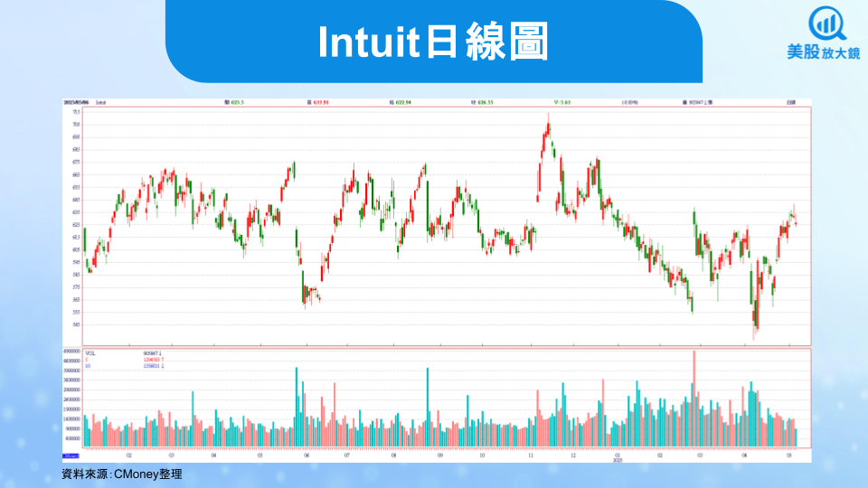This screenshot has height=488, width=868.
Task: Click the 12 month marker on time axis
Action: click(x=573, y=455)
